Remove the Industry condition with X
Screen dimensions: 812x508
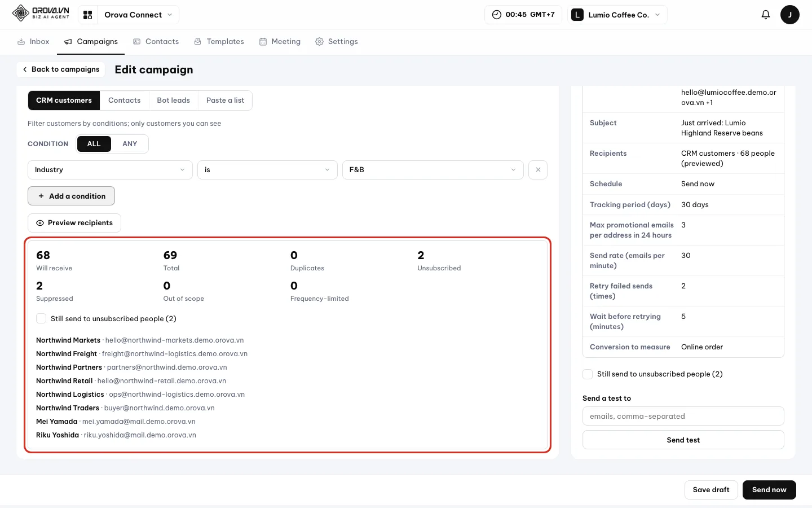tap(538, 170)
